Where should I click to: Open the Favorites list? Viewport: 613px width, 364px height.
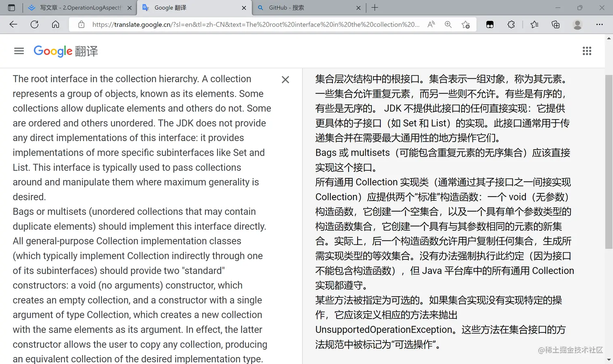[534, 24]
